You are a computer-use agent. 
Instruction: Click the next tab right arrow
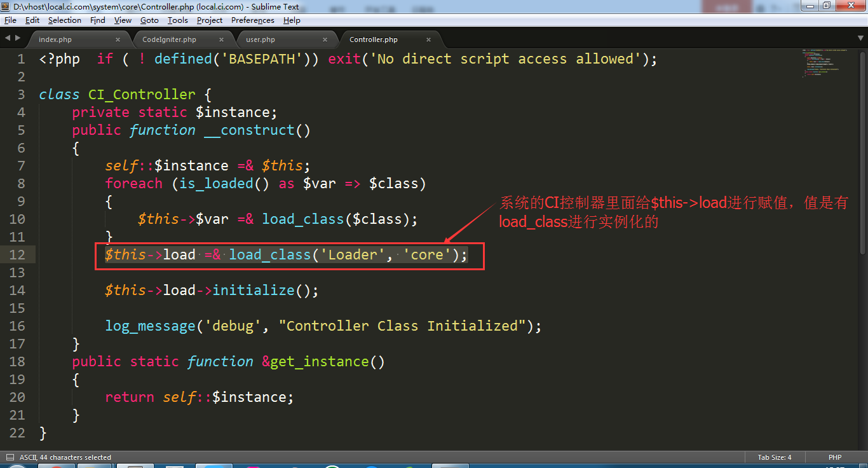click(x=17, y=38)
